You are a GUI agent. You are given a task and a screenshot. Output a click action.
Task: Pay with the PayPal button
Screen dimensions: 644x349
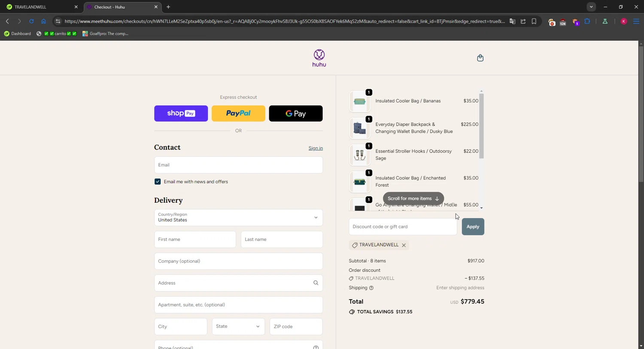[x=238, y=113]
